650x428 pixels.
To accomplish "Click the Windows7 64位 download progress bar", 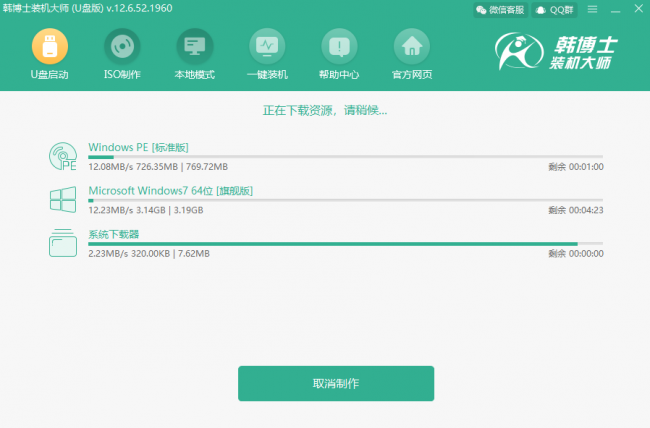I will pyautogui.click(x=345, y=201).
